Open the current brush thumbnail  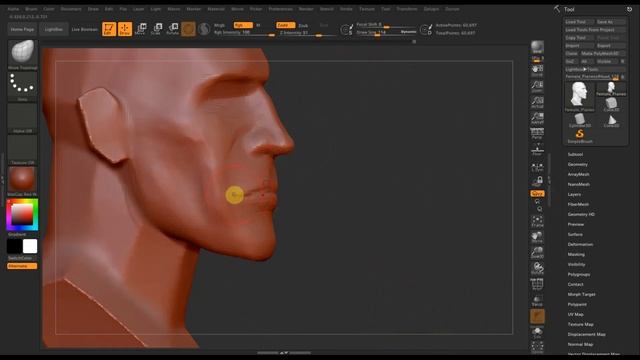pos(22,55)
